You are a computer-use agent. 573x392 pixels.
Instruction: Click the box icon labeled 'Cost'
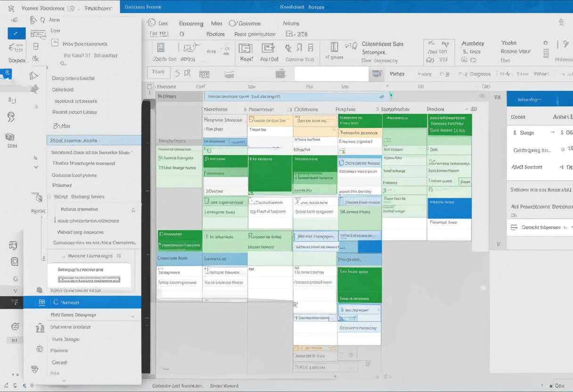click(x=10, y=137)
